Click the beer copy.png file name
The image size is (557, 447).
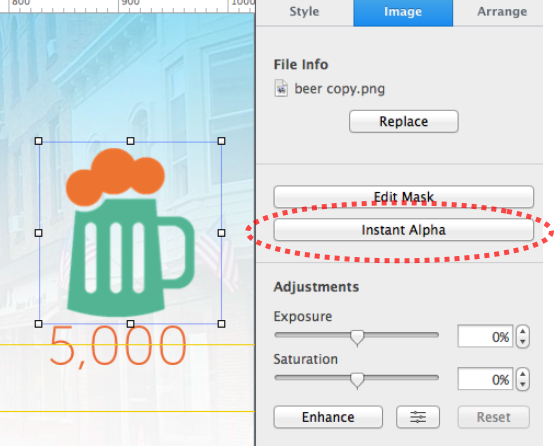point(340,89)
